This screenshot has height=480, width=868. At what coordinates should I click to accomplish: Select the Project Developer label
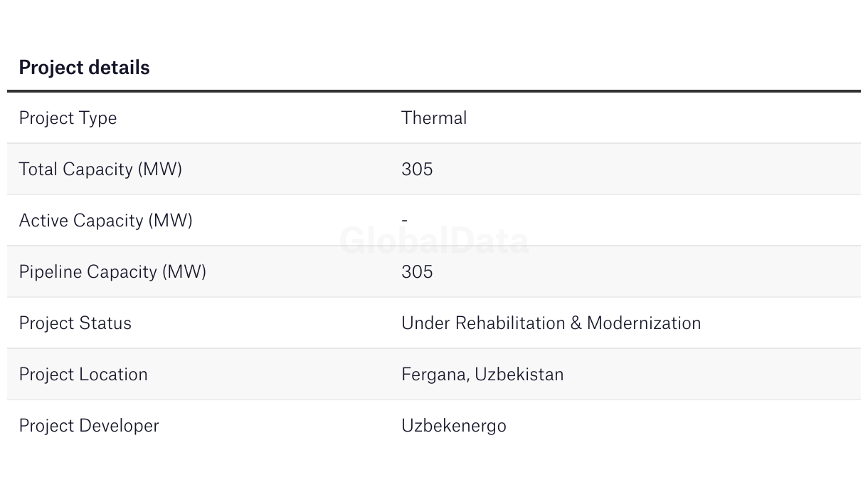pyautogui.click(x=89, y=426)
